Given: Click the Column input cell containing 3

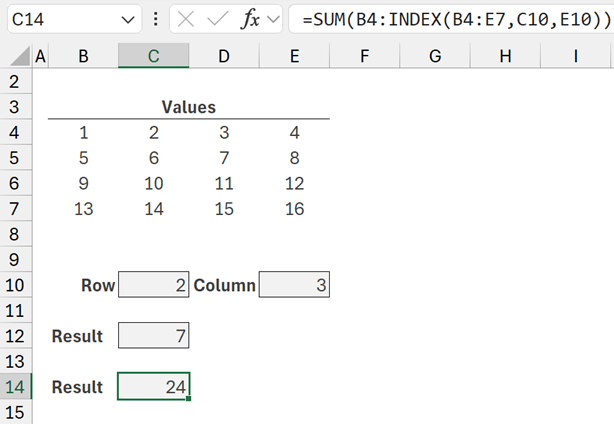Looking at the screenshot, I should coord(294,285).
